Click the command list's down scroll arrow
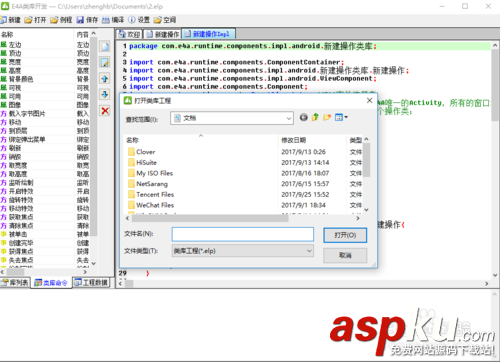Viewport: 500px width, 362px height. point(94,263)
